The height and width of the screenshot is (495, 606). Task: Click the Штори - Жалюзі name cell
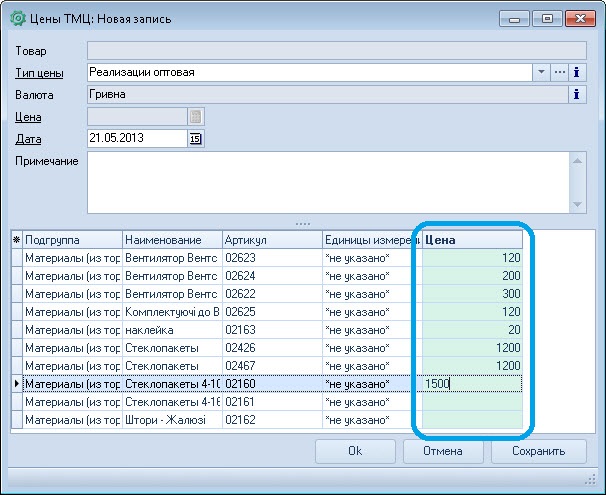pyautogui.click(x=172, y=420)
